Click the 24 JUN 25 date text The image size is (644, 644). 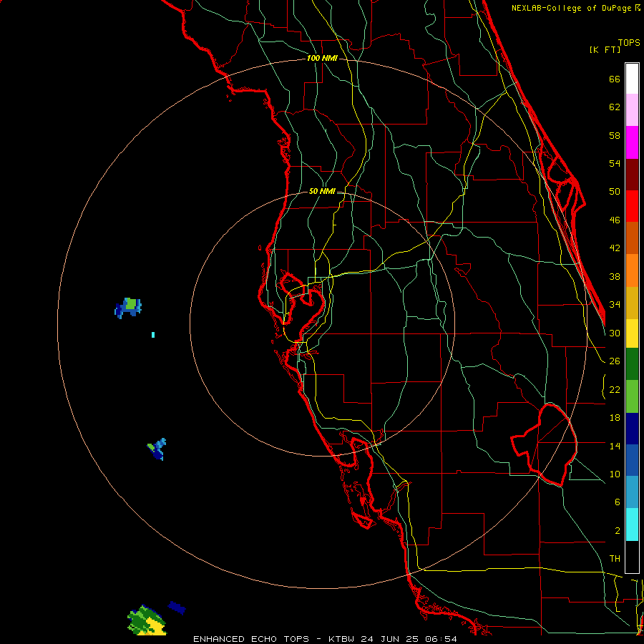[x=389, y=639]
